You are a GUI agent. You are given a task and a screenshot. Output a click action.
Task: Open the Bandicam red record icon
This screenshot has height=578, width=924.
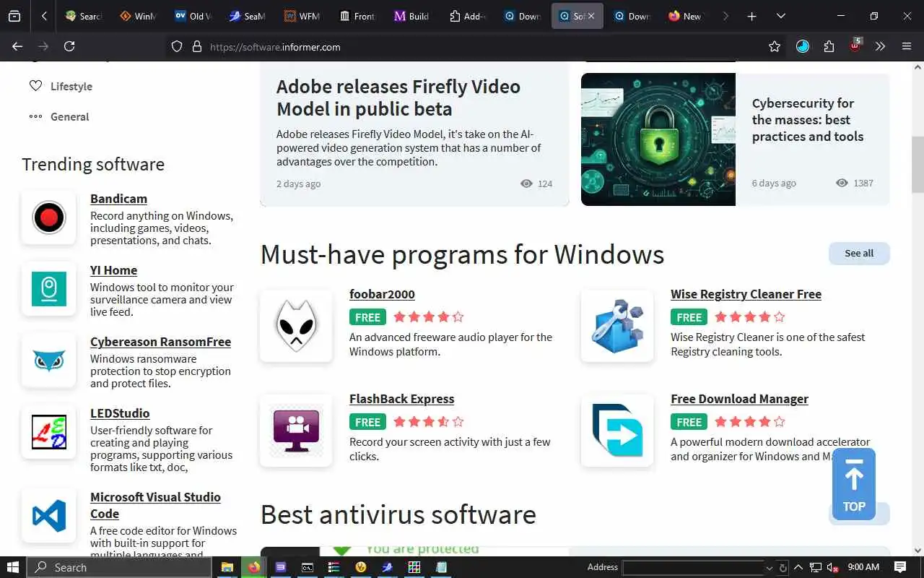(x=49, y=217)
